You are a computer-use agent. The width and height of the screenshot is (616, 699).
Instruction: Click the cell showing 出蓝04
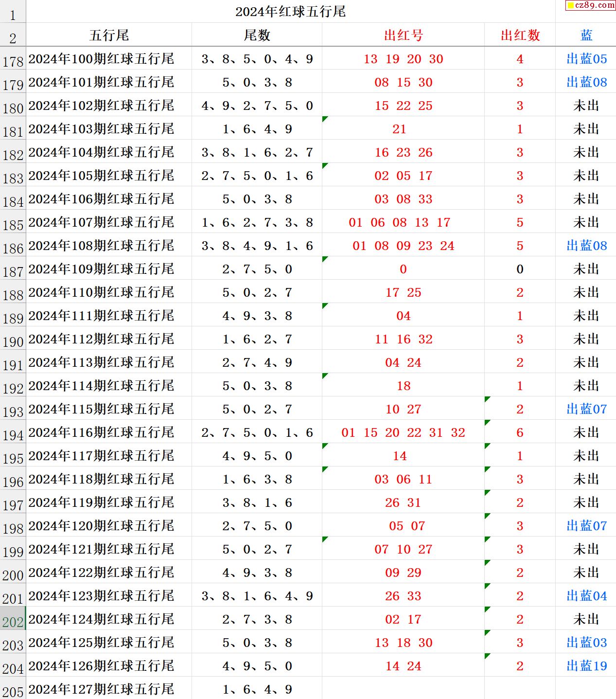click(586, 596)
